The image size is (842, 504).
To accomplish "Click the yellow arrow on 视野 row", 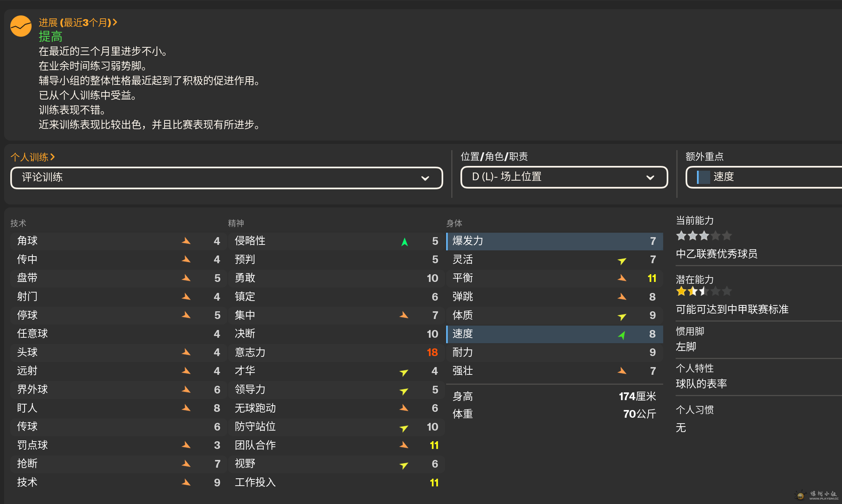I will [404, 465].
